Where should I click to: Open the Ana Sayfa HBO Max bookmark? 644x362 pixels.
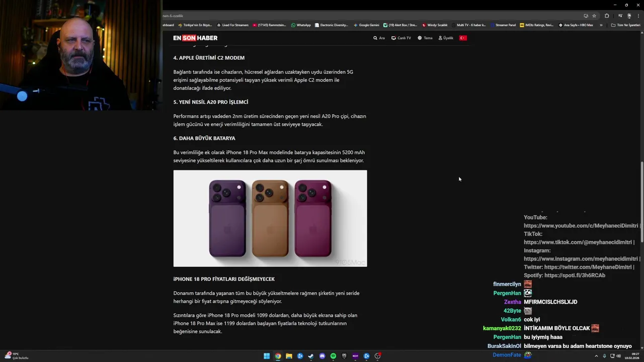(576, 25)
